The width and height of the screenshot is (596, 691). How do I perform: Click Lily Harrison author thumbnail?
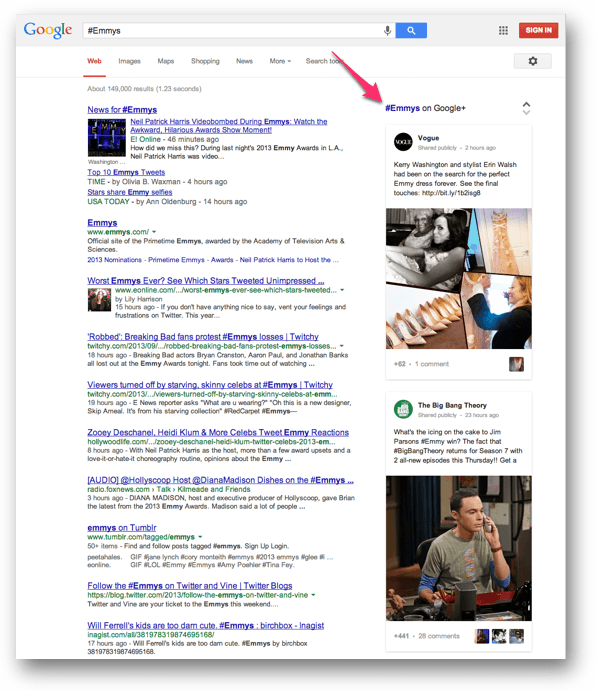click(x=99, y=300)
